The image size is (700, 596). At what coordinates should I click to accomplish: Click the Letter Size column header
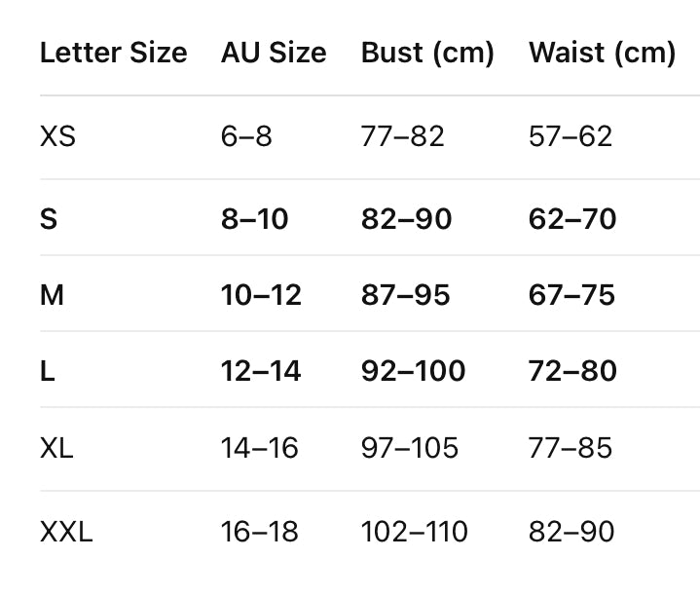click(113, 53)
